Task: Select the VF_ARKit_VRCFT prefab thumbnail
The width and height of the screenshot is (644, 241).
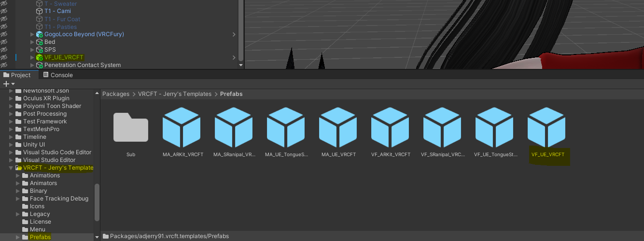Action: 391,127
